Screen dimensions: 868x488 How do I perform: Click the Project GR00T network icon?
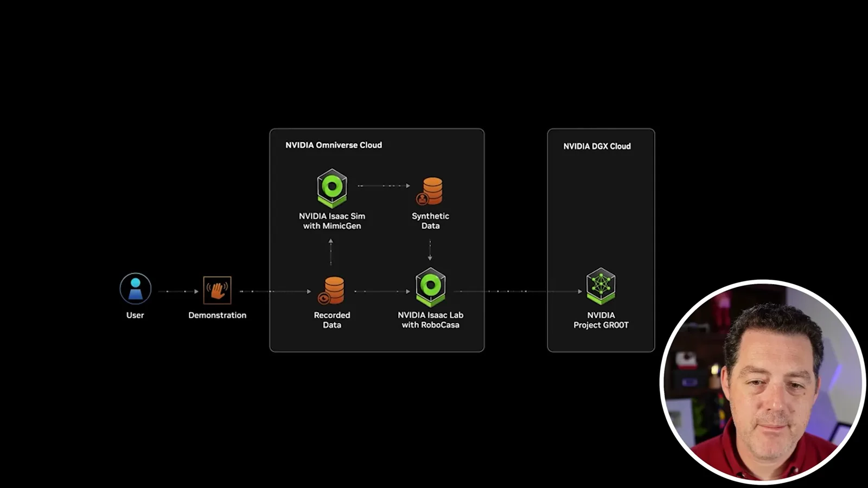pyautogui.click(x=601, y=286)
